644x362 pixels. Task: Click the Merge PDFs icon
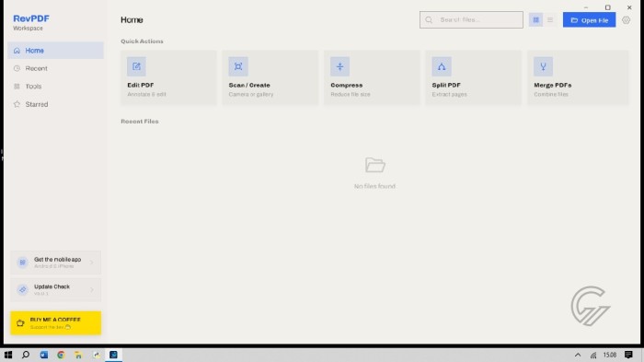click(x=543, y=66)
